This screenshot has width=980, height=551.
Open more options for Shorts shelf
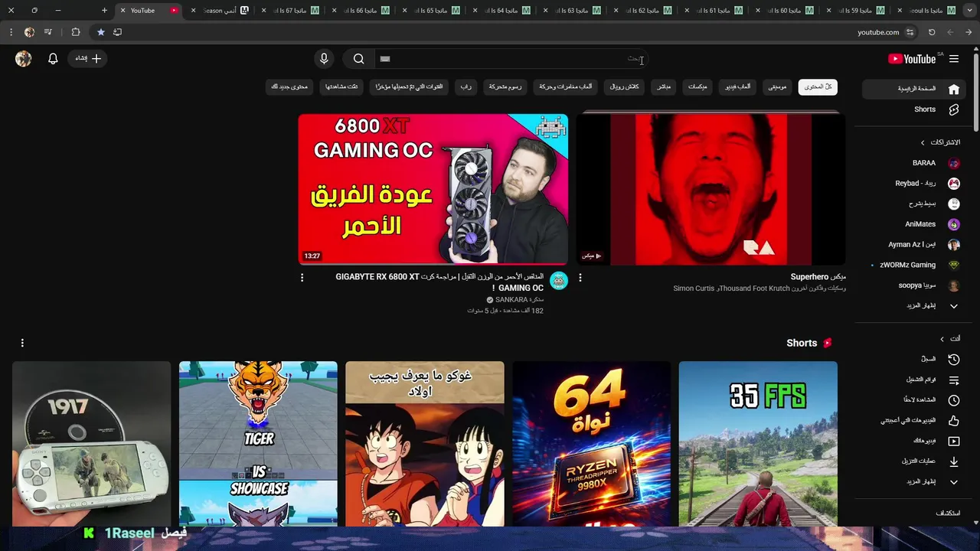click(x=22, y=343)
